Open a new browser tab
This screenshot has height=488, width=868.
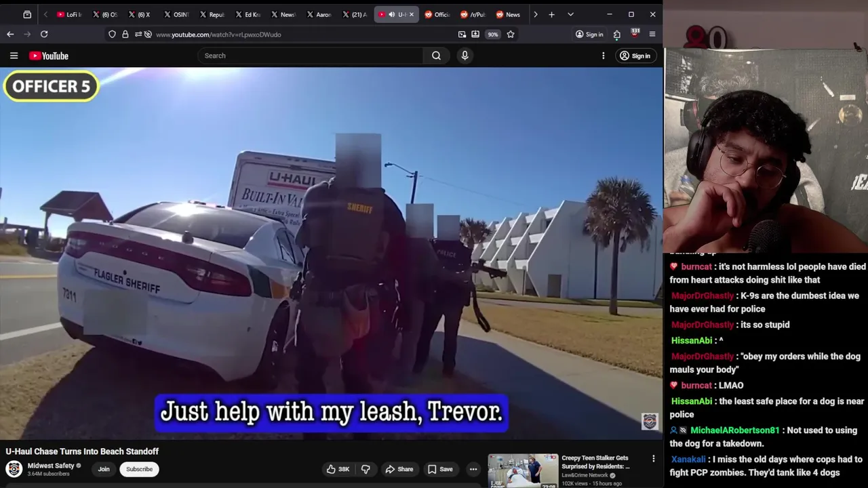pos(551,14)
